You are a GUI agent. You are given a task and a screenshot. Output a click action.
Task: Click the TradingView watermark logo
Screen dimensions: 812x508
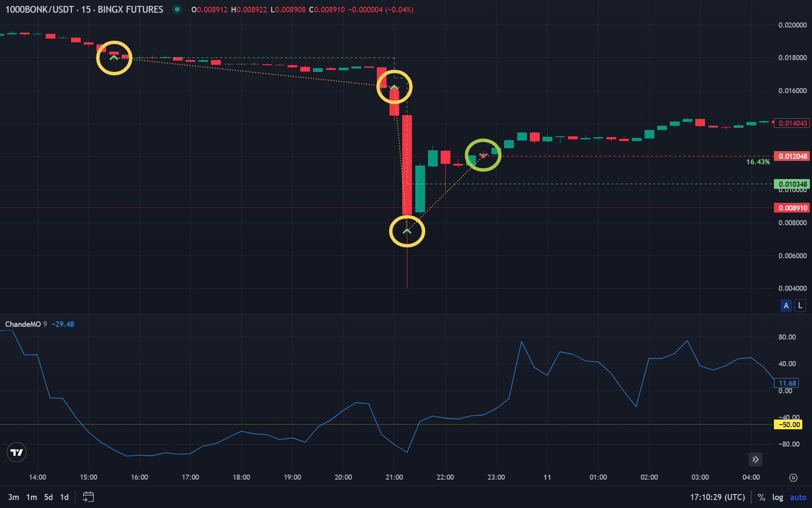[x=16, y=452]
